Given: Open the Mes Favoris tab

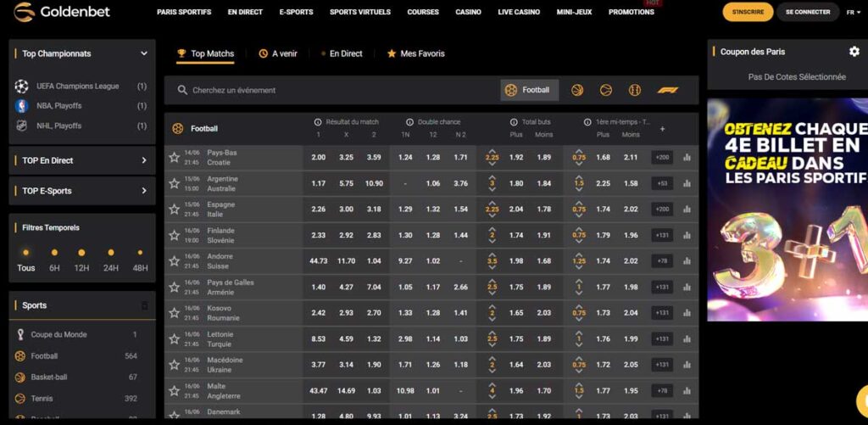Looking at the screenshot, I should (415, 53).
